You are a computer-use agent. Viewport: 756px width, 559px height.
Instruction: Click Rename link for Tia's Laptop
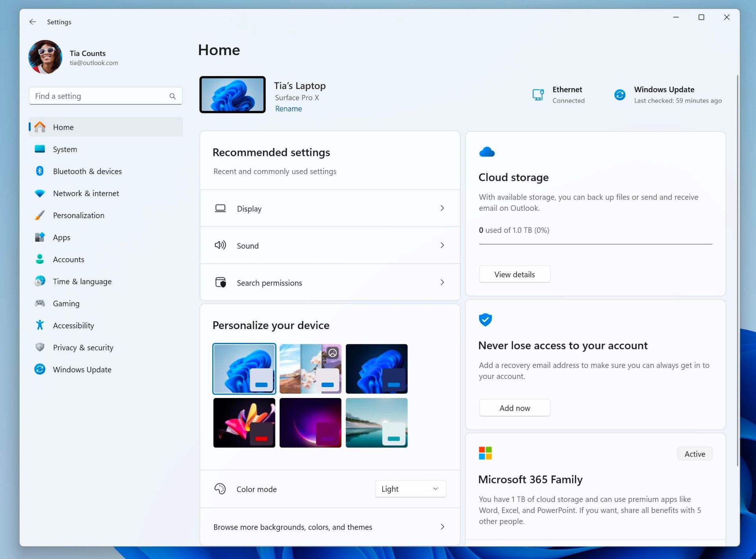click(288, 108)
